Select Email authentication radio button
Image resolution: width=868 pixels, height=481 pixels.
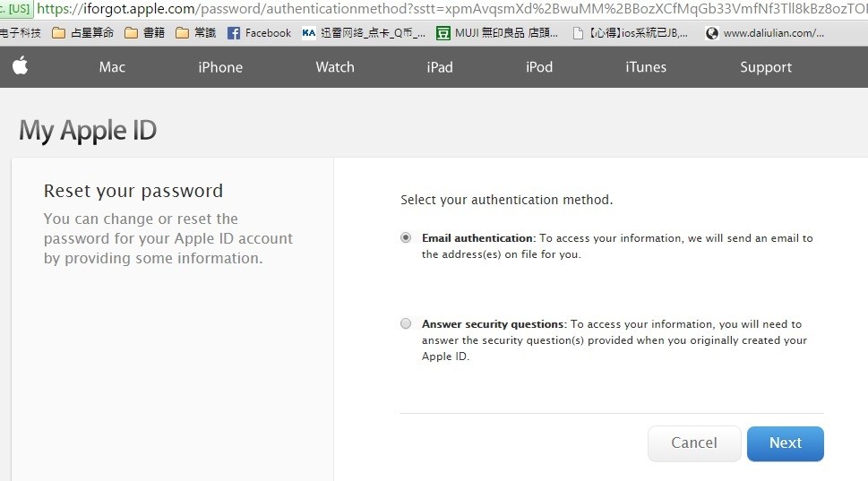[406, 237]
